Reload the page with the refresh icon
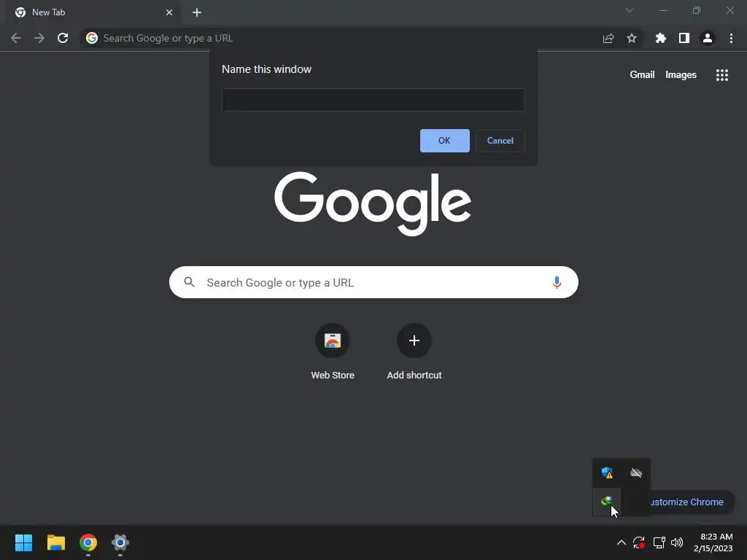The width and height of the screenshot is (747, 560). click(63, 38)
